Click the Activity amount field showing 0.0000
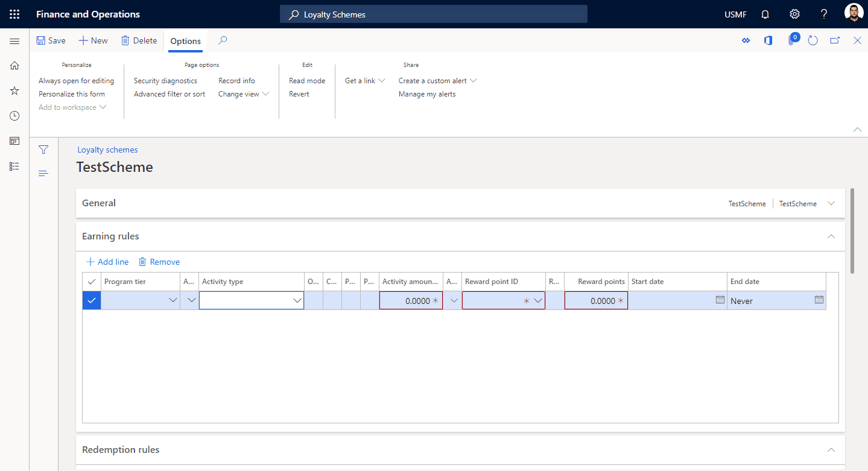This screenshot has width=868, height=471. click(x=411, y=300)
